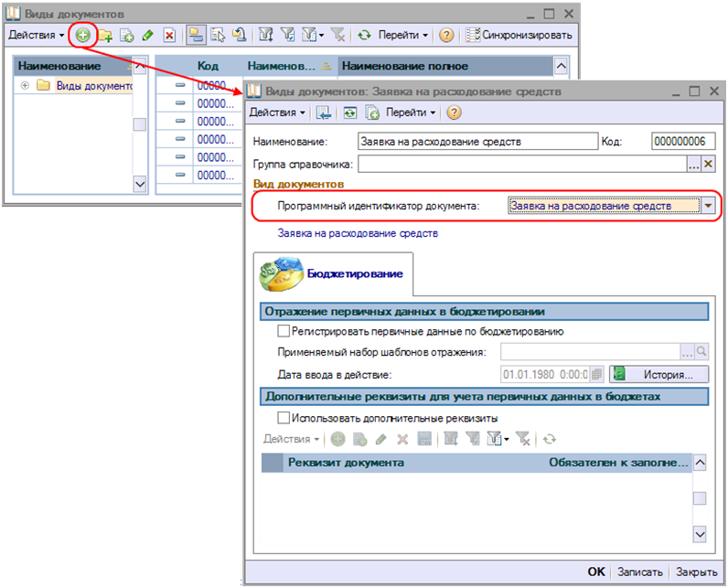Check Использовать дополнительные реквизиты

click(284, 418)
